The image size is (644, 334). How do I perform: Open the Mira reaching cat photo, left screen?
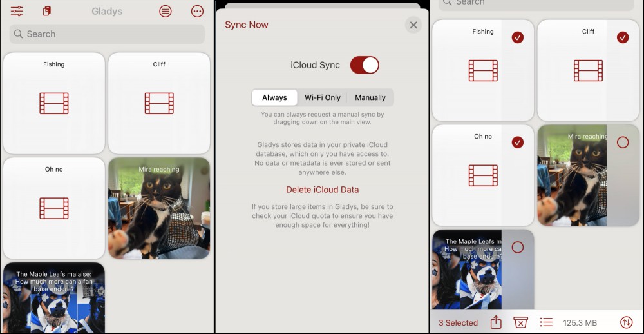pyautogui.click(x=159, y=208)
